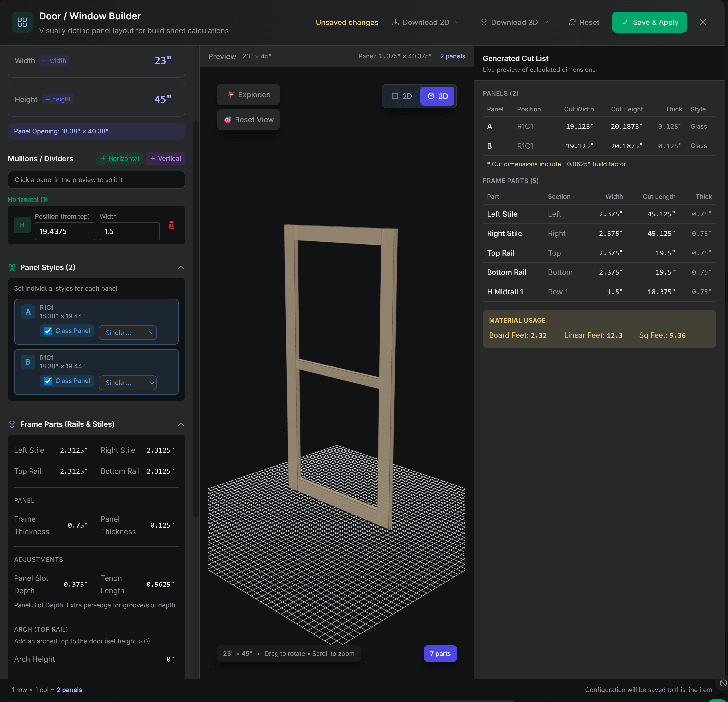Click Panel Thickness value 0.125"
Screen dimensions: 728x702
click(x=162, y=525)
